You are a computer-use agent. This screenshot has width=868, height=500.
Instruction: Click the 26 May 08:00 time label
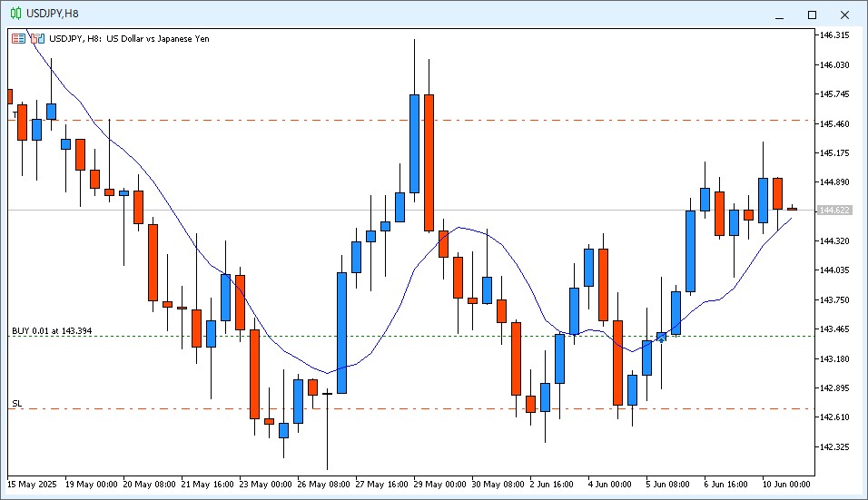tap(324, 485)
